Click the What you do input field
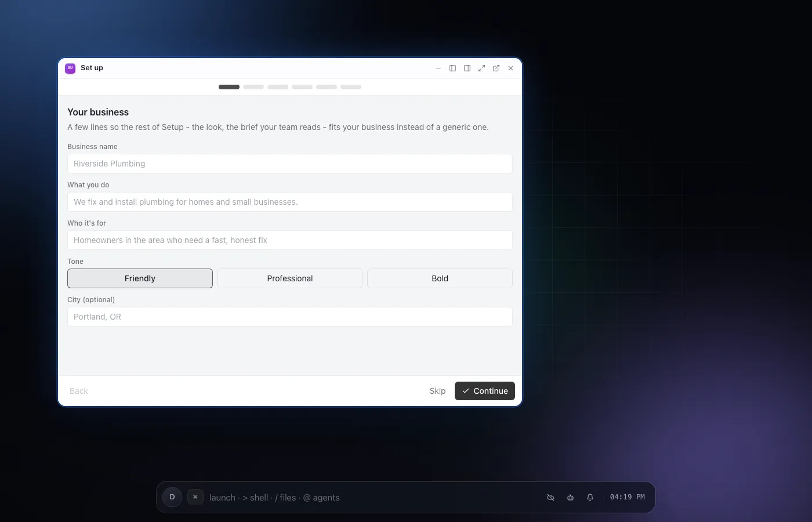812x522 pixels. click(290, 202)
